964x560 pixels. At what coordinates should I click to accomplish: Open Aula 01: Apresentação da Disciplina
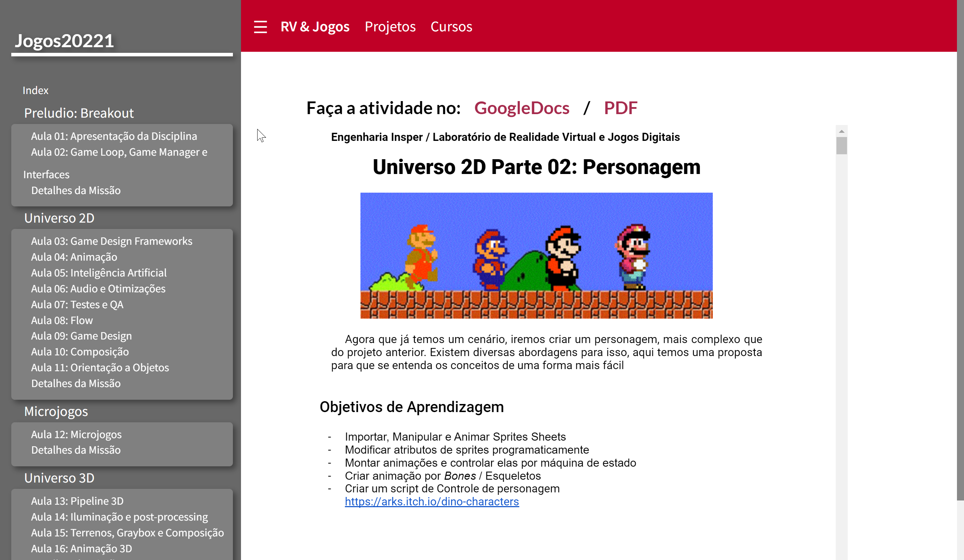point(114,136)
